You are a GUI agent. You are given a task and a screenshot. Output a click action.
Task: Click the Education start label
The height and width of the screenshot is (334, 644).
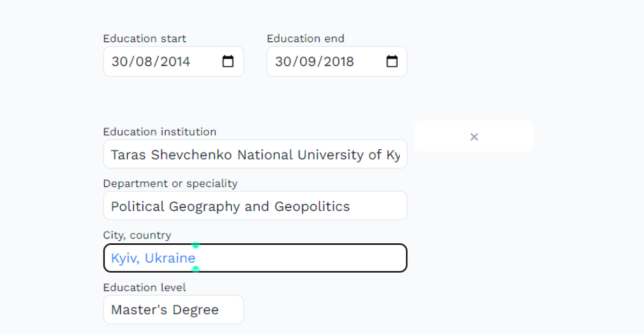[145, 39]
